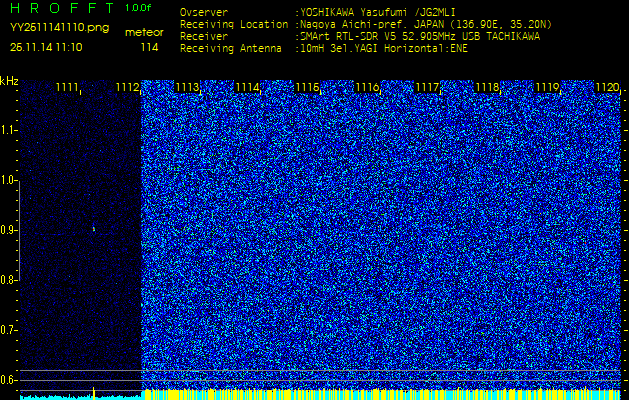This screenshot has height=400, width=629.
Task: Click the 0.6 kHz axis label
Action: tap(8, 380)
